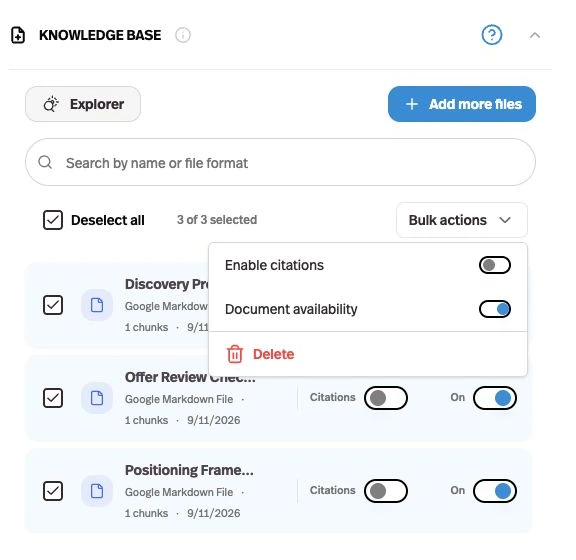Uncheck the Deselect all checkbox
Screen dimensions: 576x560
click(x=53, y=220)
